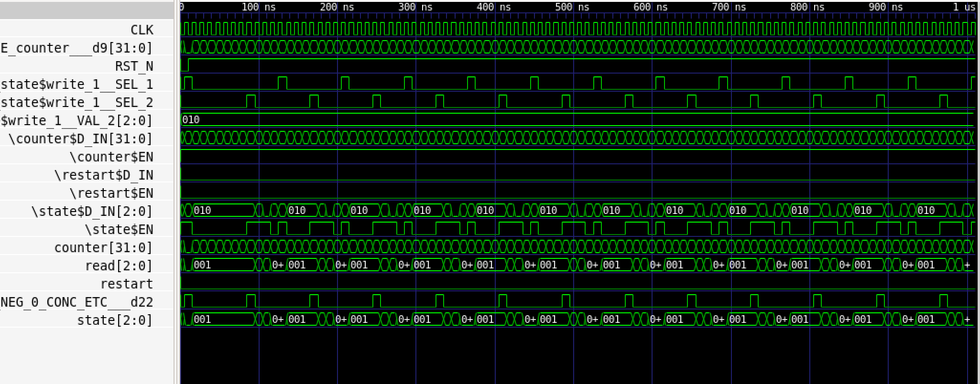Highlight the \state$EN signal name

[x=119, y=230]
